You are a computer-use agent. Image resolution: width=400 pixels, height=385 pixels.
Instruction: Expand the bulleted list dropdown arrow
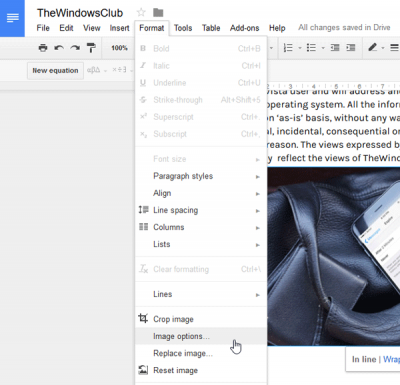click(x=323, y=48)
